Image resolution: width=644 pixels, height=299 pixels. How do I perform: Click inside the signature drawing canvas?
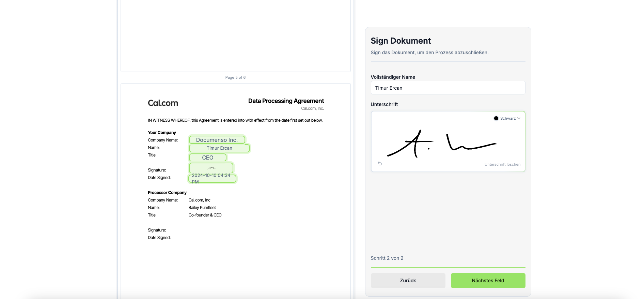tap(447, 143)
